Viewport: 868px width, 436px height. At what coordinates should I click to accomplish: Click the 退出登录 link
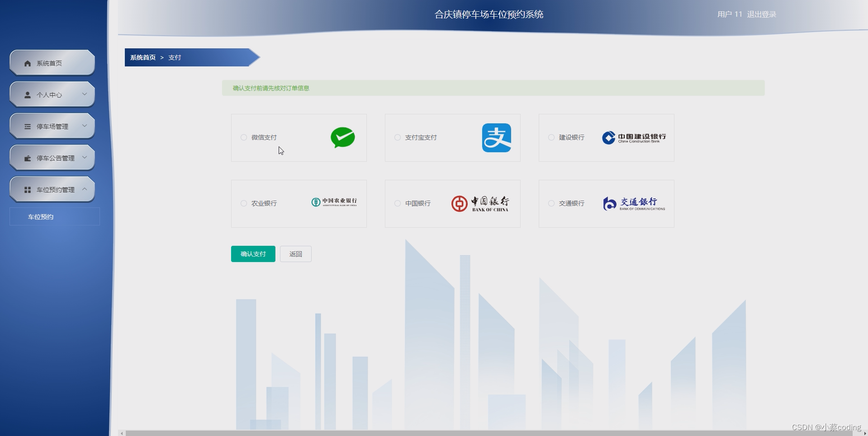pos(762,14)
